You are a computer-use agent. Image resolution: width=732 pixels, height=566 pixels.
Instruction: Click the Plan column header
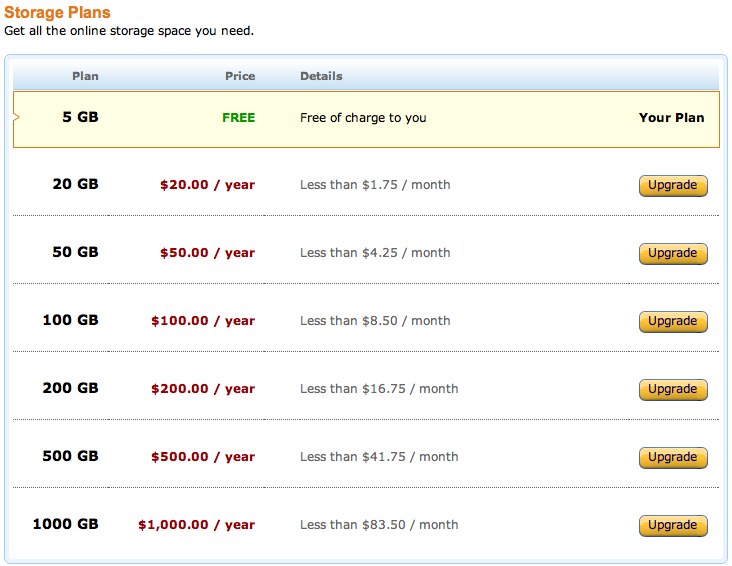[x=85, y=76]
